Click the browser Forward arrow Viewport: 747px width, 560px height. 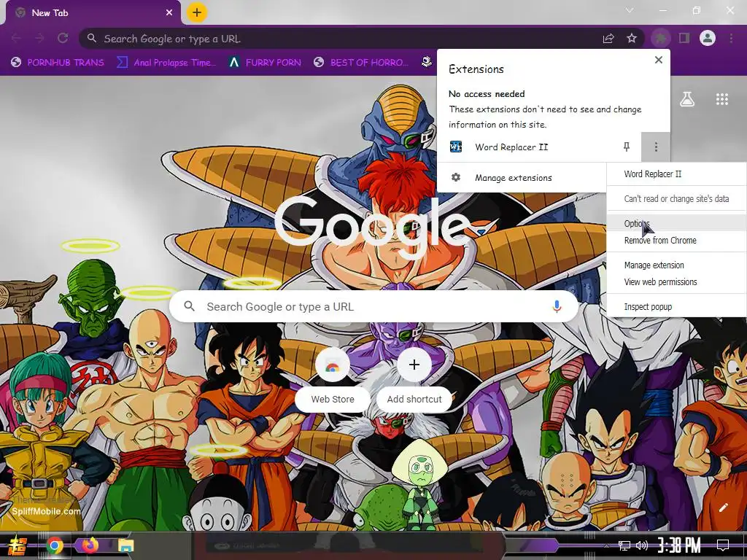pos(39,38)
